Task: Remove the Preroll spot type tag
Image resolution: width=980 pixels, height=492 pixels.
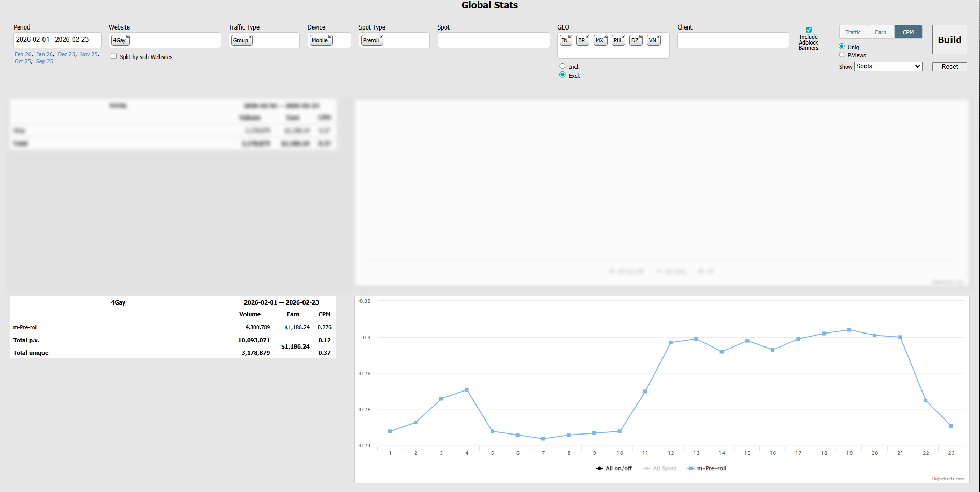Action: tap(381, 37)
